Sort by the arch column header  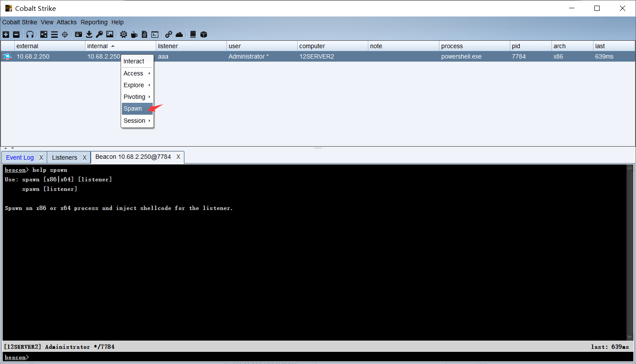click(x=572, y=46)
